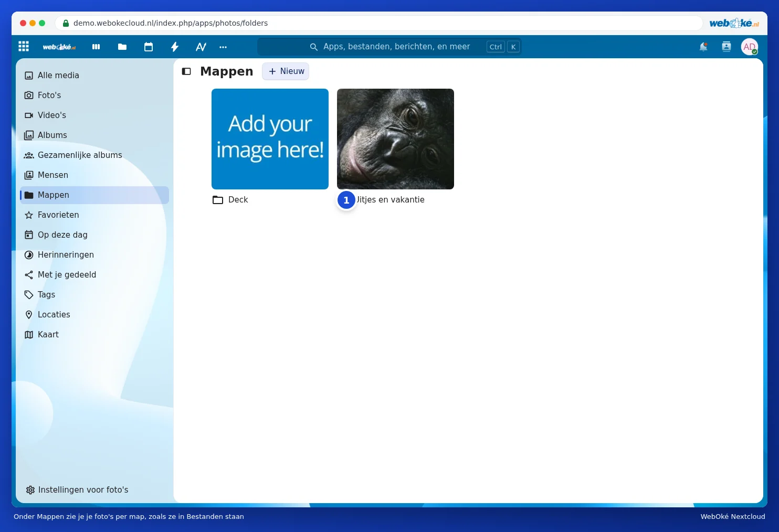Viewport: 779px width, 532px height.
Task: Open Kaart in the sidebar
Action: point(94,335)
